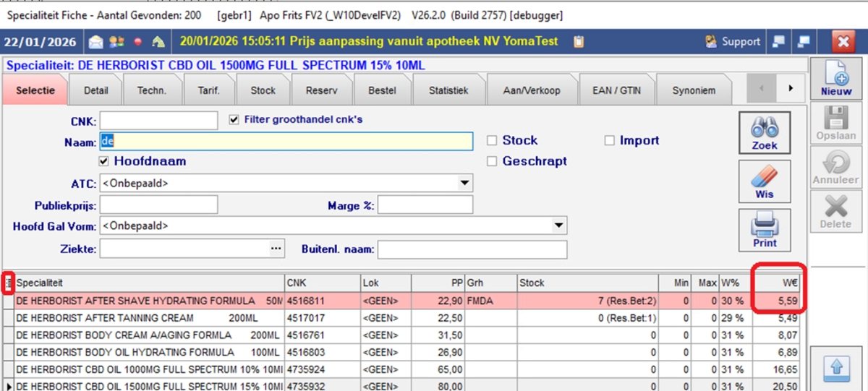The width and height of the screenshot is (868, 391).
Task: Click the two-users icon in top bar
Action: (116, 42)
